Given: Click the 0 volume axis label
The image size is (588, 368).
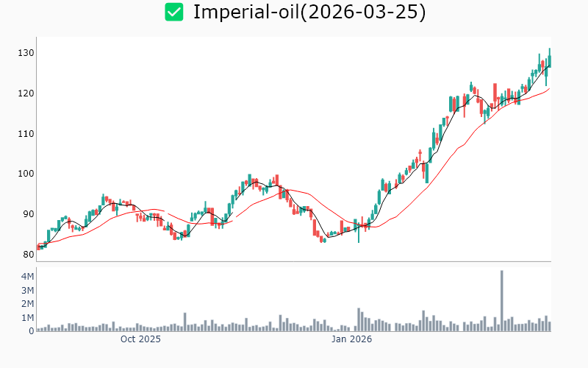Looking at the screenshot, I should (31, 331).
